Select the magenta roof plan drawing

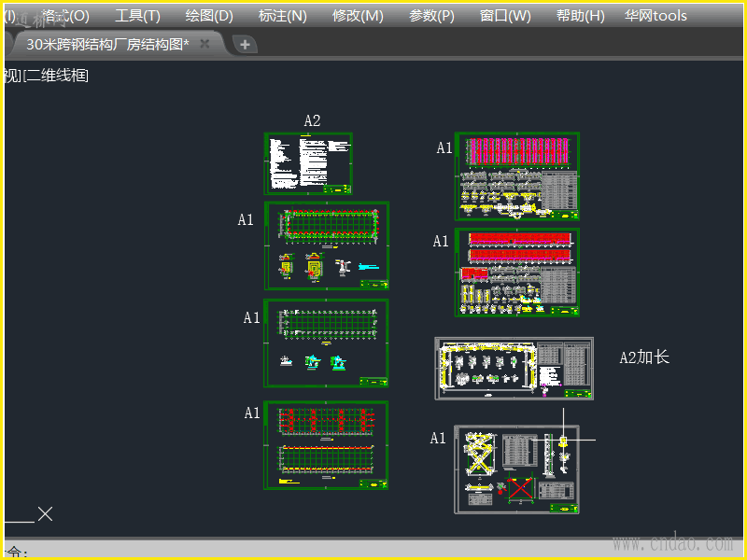[x=517, y=151]
